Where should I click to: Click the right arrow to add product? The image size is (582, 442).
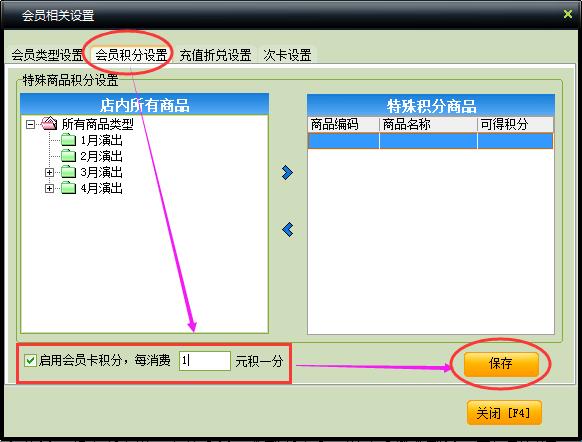[x=287, y=173]
